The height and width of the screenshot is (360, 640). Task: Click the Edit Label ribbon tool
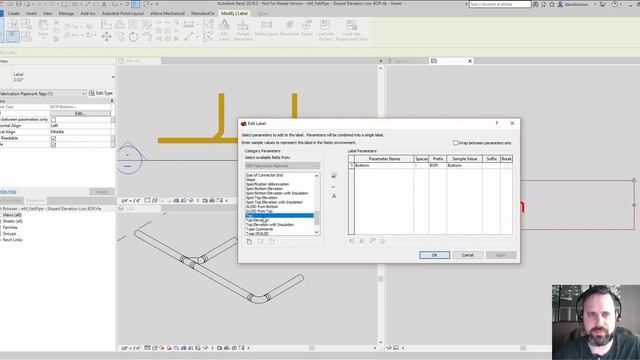pyautogui.click(x=224, y=30)
